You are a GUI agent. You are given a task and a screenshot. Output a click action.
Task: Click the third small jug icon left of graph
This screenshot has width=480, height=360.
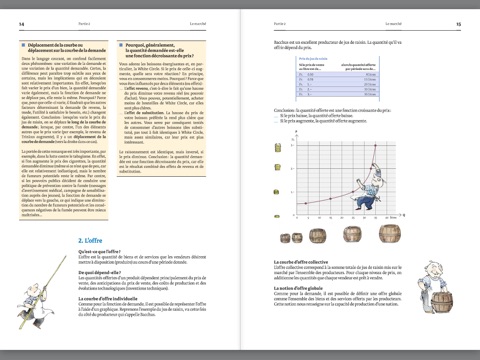[276, 192]
